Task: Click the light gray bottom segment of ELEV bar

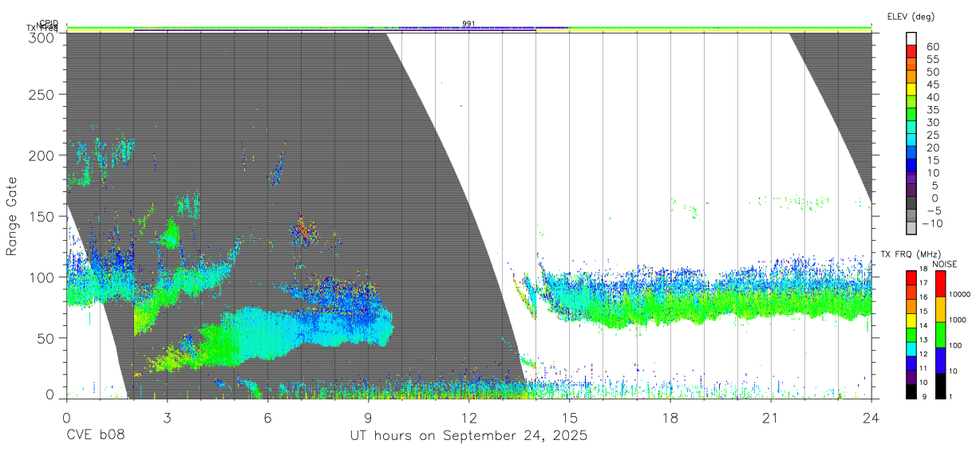Action: (911, 229)
